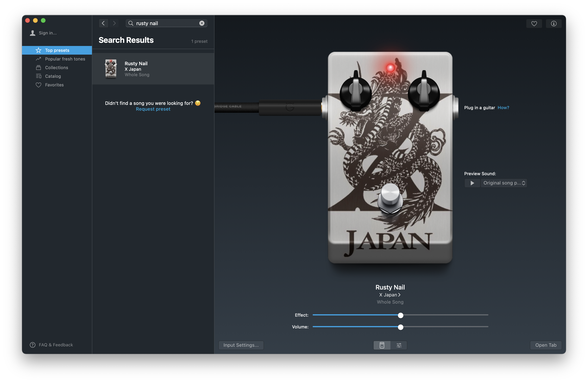Open FAQ & Feedback
The height and width of the screenshot is (383, 588).
click(55, 345)
